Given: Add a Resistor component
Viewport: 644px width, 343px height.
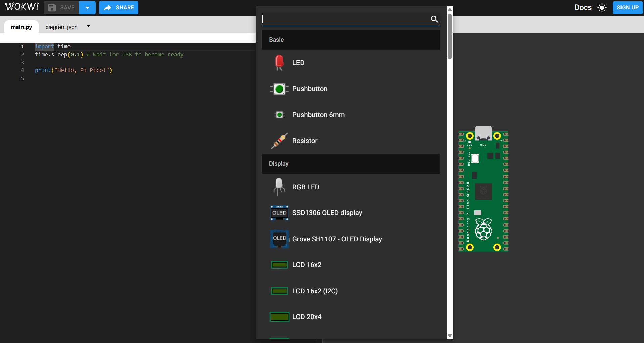Looking at the screenshot, I should point(304,141).
